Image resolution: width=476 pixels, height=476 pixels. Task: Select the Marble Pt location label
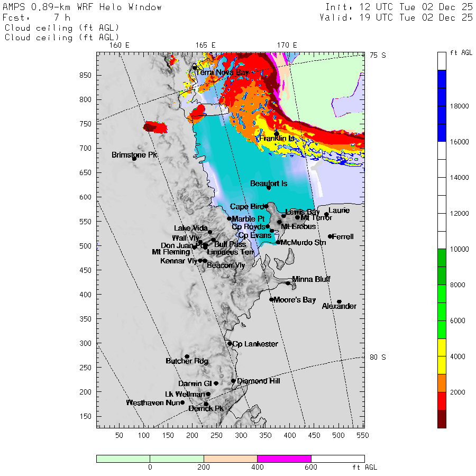(x=248, y=219)
